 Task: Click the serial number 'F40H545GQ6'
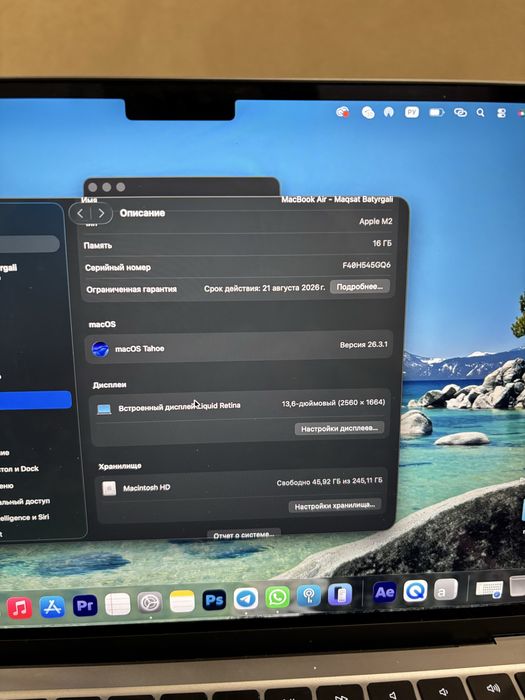(x=367, y=265)
